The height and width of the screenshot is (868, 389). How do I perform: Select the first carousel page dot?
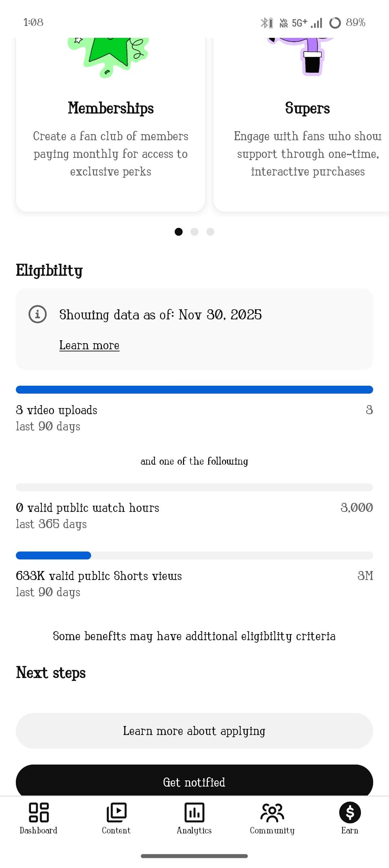pos(179,232)
